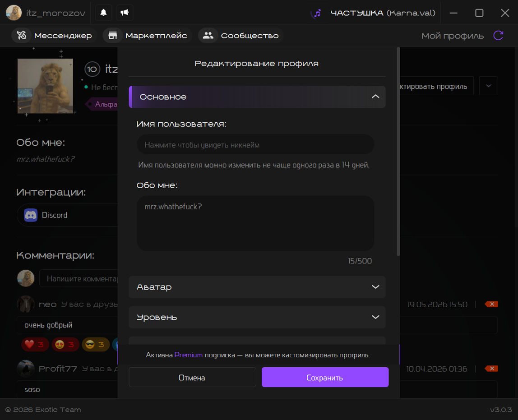Save changes with Сохранить button

[x=325, y=377]
